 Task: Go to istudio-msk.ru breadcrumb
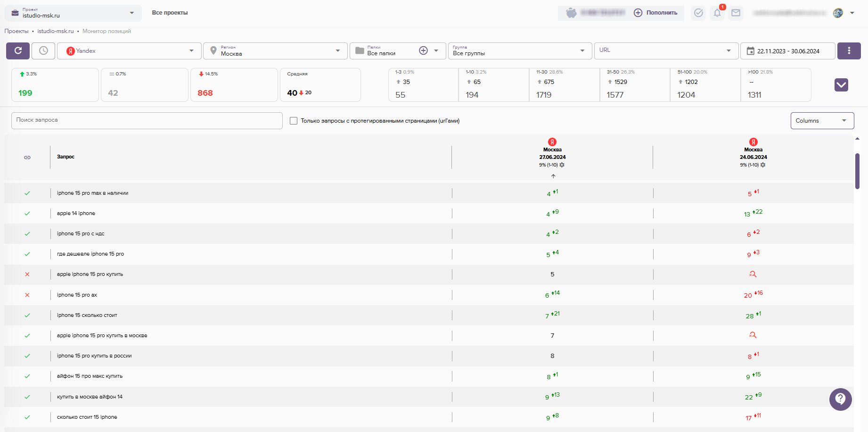click(x=56, y=31)
